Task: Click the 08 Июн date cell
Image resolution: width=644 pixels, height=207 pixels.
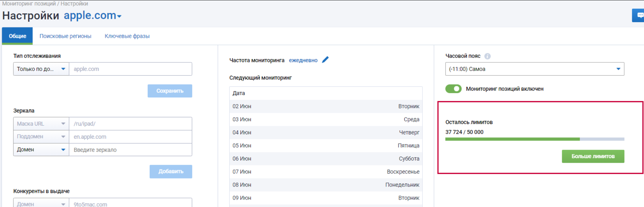Action: click(x=242, y=185)
